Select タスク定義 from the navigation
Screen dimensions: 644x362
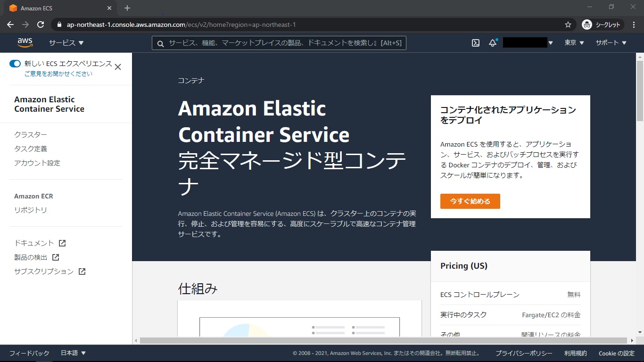(31, 149)
